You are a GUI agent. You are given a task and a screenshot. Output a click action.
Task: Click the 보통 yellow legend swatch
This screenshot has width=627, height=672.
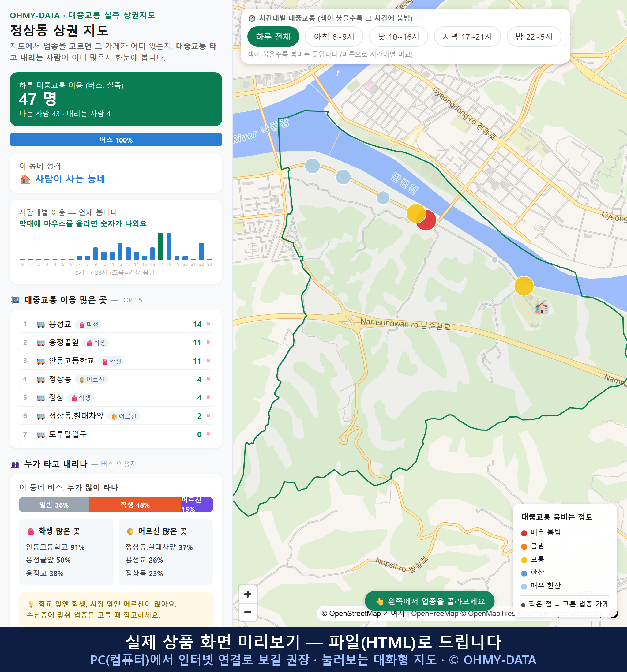[x=524, y=560]
